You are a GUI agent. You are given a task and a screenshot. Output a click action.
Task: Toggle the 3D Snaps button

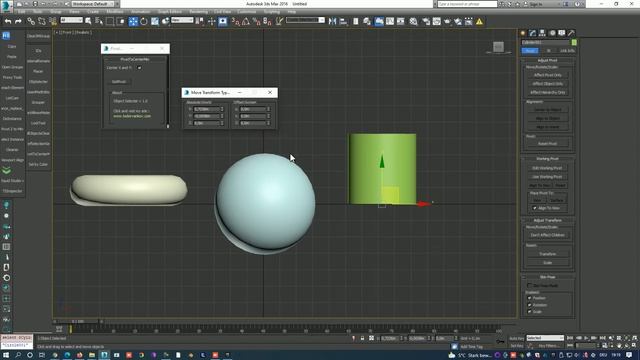pos(236,21)
